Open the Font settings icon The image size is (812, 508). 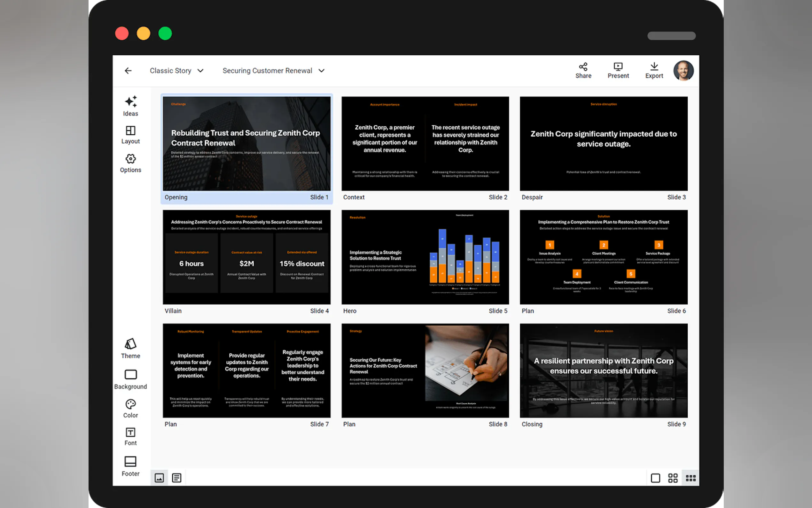pyautogui.click(x=130, y=432)
